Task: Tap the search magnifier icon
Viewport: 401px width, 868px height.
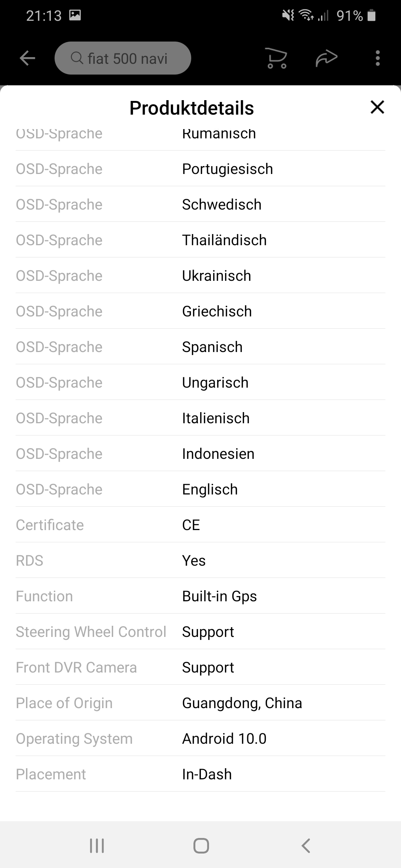Action: pyautogui.click(x=77, y=58)
